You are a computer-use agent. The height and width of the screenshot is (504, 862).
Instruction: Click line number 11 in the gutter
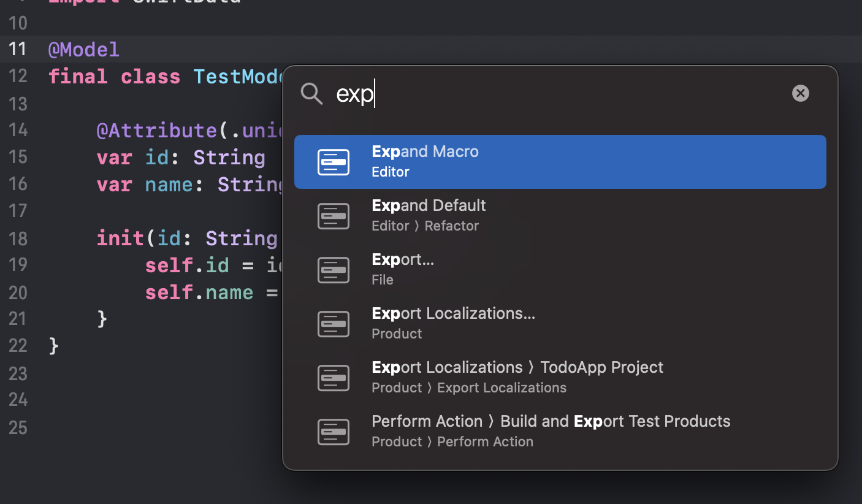tap(18, 49)
